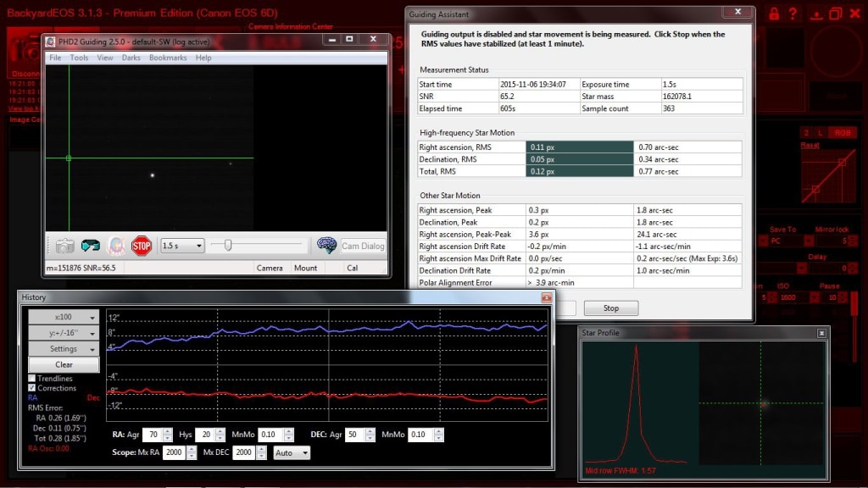868x488 pixels.
Task: Click the Clear button in History panel
Action: [64, 364]
